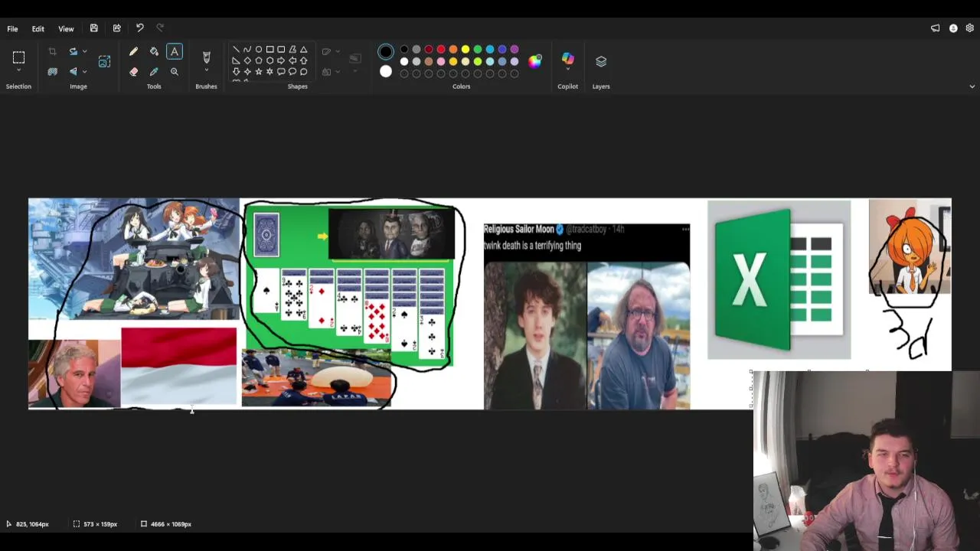Choose the Diamond shape
980x551 pixels.
pos(247,60)
